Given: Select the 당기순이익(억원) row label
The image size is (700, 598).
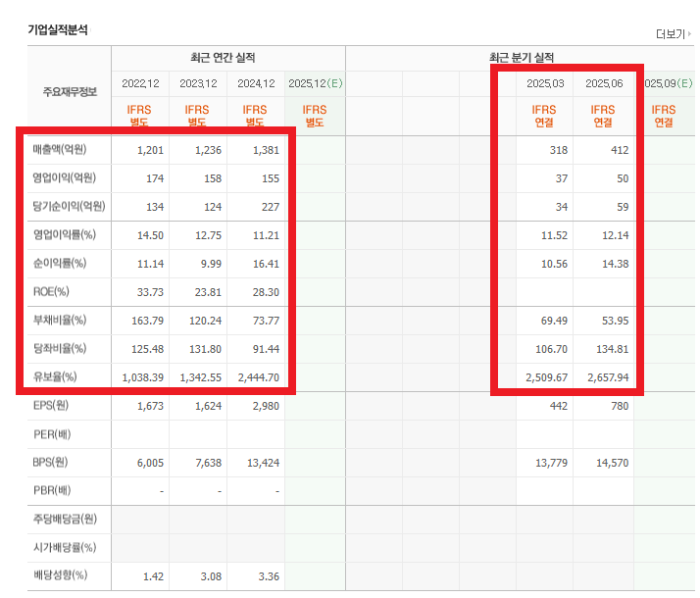Looking at the screenshot, I should [68, 207].
